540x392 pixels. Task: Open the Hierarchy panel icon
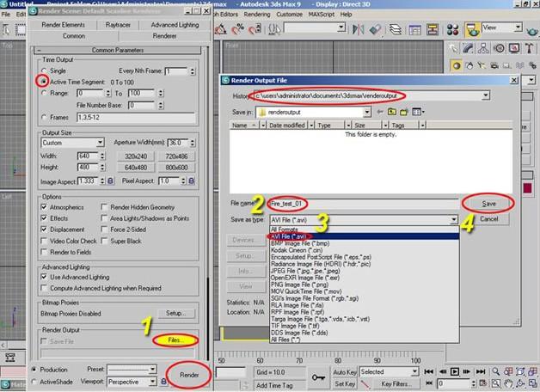click(483, 48)
